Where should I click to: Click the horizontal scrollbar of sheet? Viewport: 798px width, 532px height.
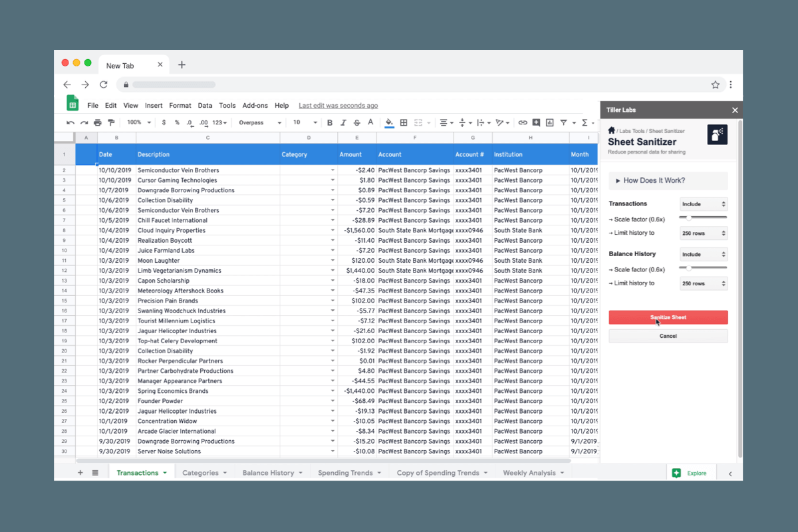323,460
